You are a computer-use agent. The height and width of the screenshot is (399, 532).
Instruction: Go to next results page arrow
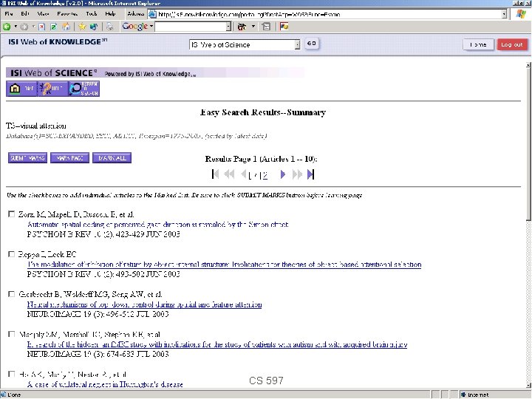282,174
